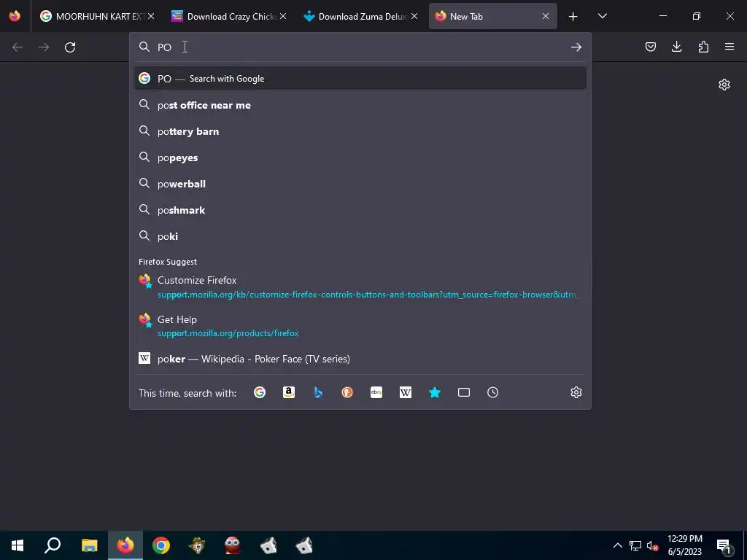Open Save to Pocket button
The image size is (747, 560).
651,47
